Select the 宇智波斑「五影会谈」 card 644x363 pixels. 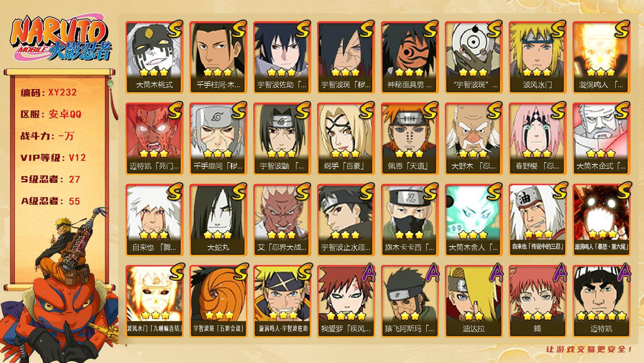click(218, 301)
